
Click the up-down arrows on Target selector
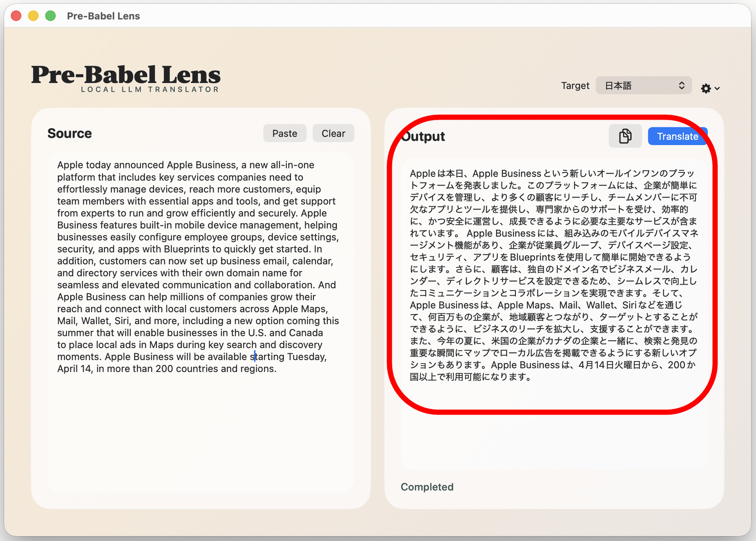tap(681, 86)
